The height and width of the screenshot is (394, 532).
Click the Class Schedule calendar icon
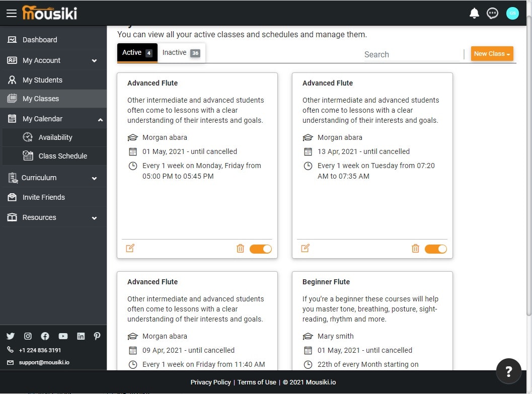(x=28, y=155)
